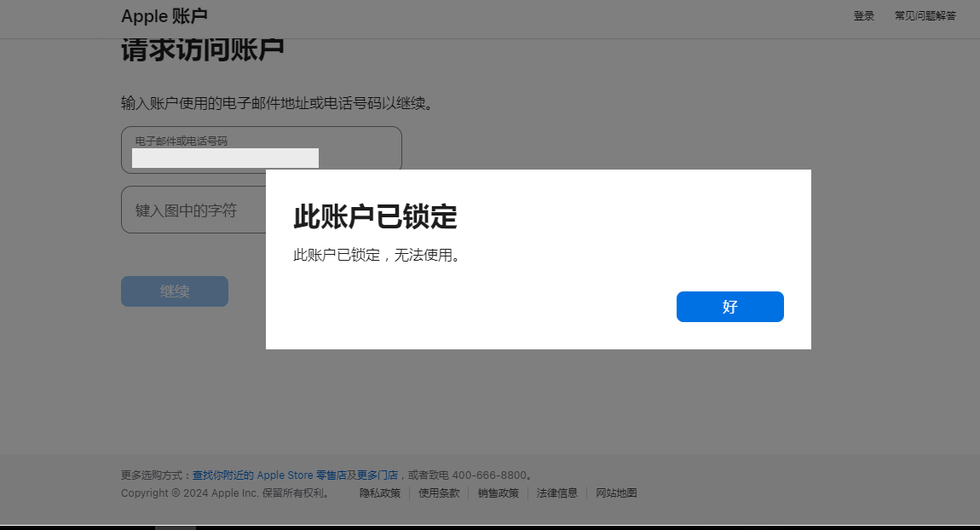980x530 pixels.
Task: Select the message 此账户已锁定，无法使用。
Action: pos(378,255)
